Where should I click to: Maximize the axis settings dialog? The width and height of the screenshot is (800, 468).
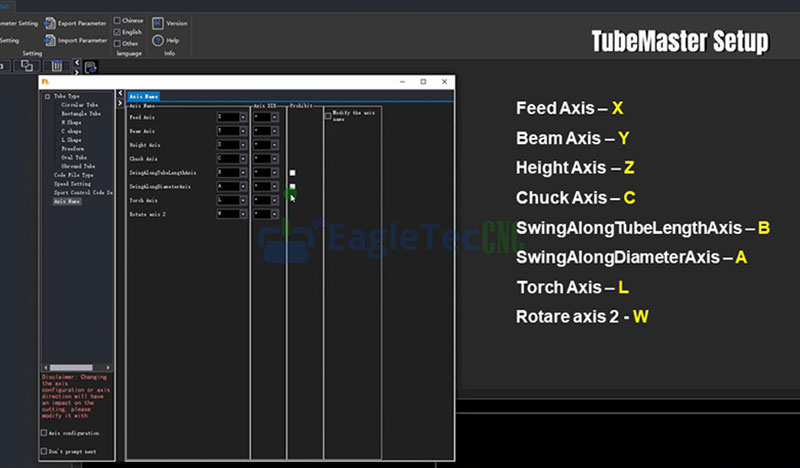423,82
